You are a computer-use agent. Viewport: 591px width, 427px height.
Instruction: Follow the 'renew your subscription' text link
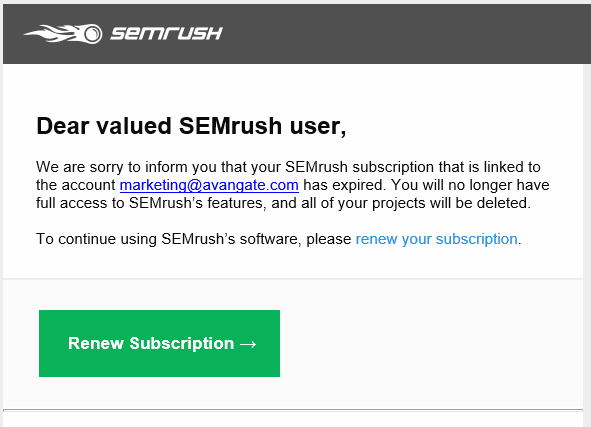436,239
